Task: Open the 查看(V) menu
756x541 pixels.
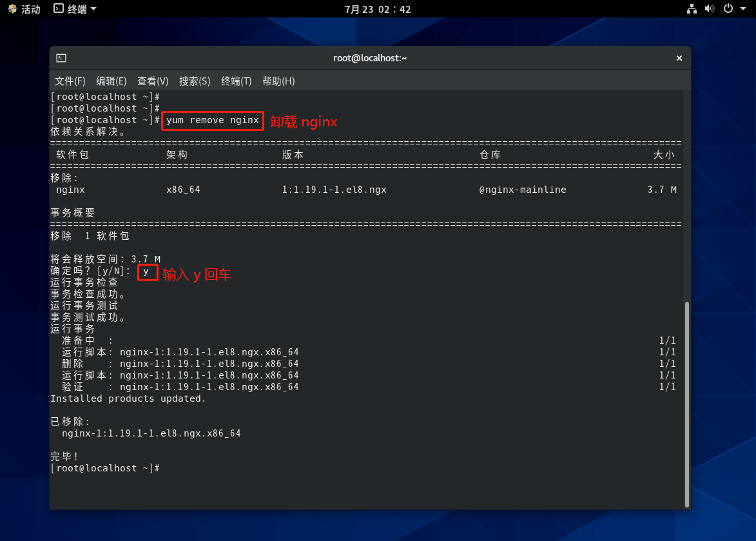Action: [153, 81]
